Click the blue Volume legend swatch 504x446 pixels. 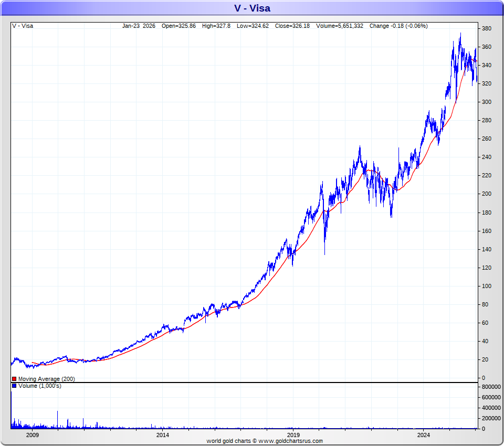14,386
